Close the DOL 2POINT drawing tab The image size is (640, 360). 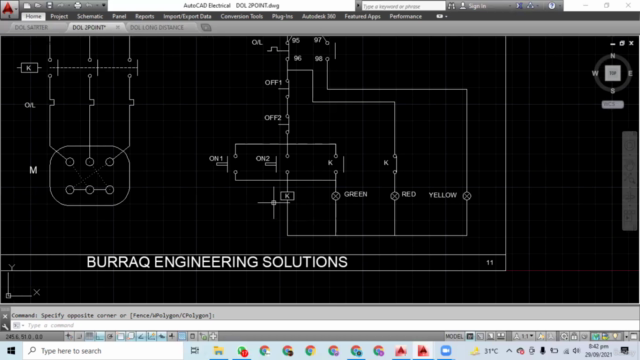118,27
